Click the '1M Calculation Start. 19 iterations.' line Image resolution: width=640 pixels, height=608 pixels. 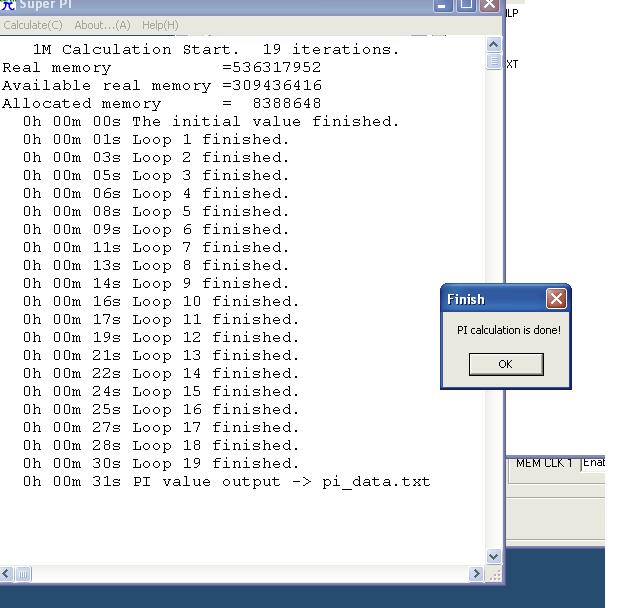[x=216, y=49]
